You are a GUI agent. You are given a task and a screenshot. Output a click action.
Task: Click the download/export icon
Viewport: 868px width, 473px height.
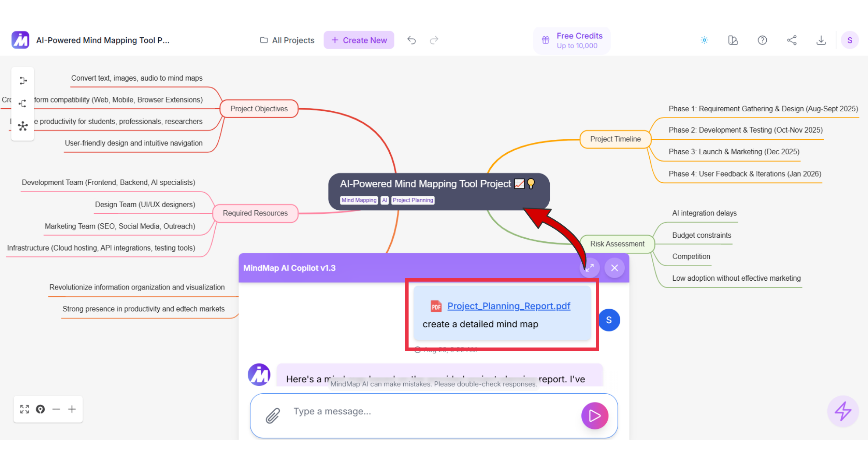821,40
